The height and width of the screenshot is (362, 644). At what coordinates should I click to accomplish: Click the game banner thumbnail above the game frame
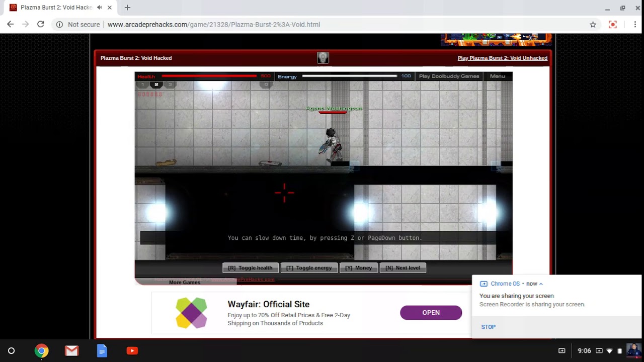[x=496, y=40]
